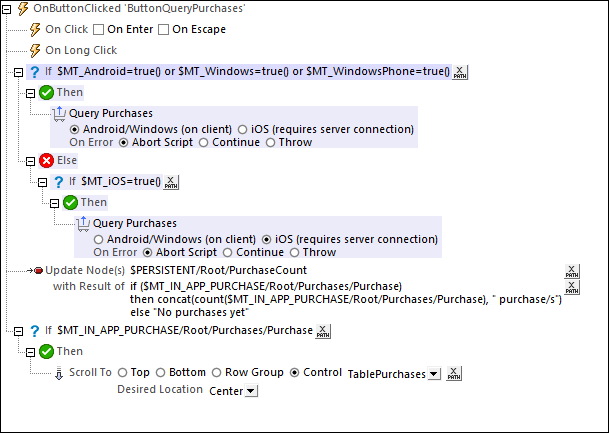
Task: Click question mark icon of $MT_iOS If
Action: point(58,182)
